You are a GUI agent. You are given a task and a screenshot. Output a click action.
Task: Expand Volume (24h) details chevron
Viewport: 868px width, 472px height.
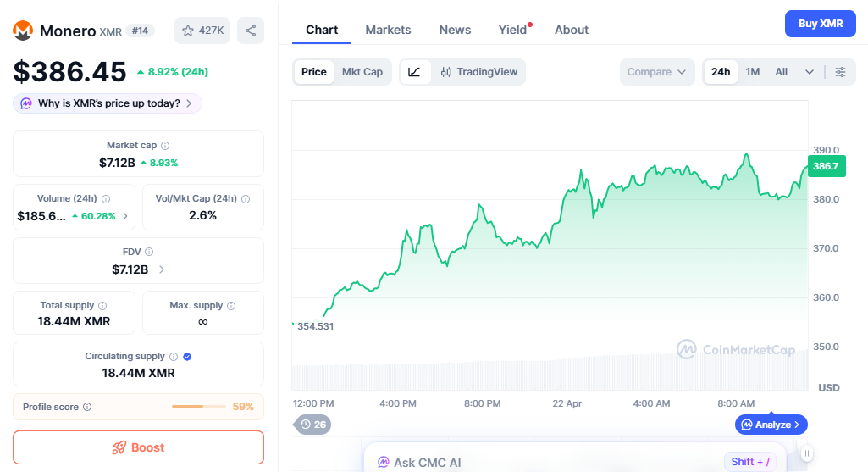click(125, 216)
